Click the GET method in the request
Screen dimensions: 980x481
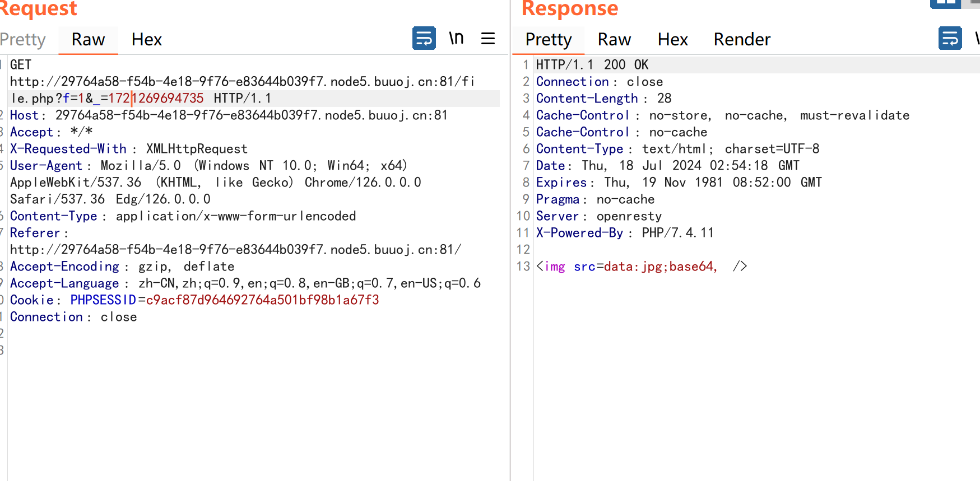click(x=21, y=65)
